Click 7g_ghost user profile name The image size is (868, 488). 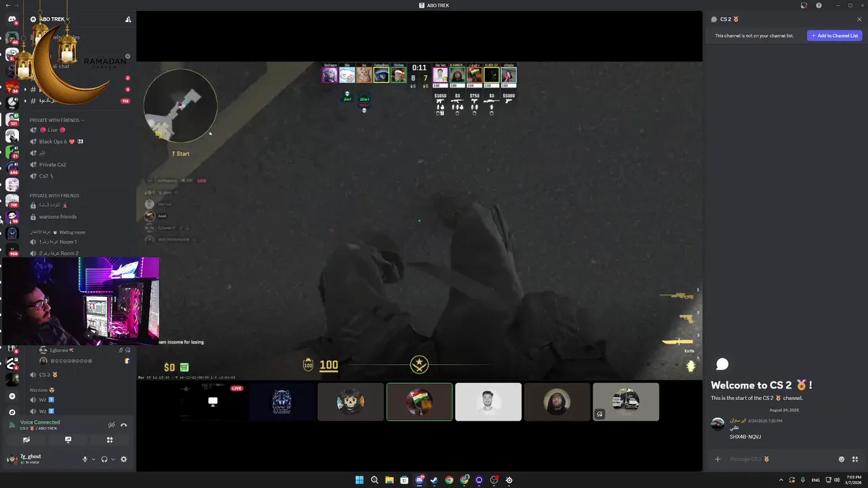pyautogui.click(x=31, y=456)
